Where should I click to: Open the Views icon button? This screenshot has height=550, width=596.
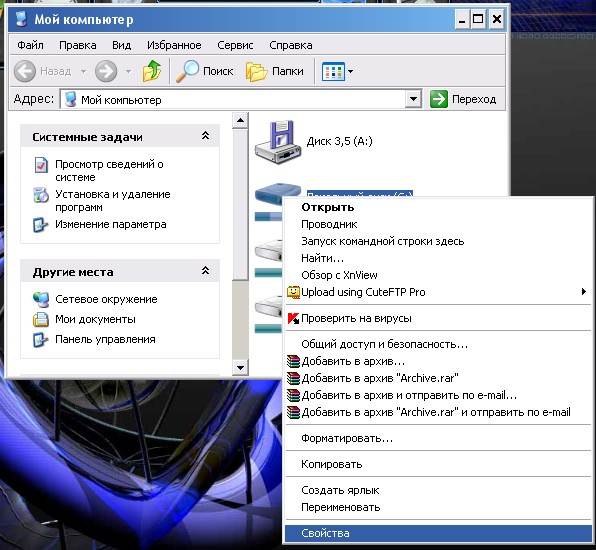point(333,71)
